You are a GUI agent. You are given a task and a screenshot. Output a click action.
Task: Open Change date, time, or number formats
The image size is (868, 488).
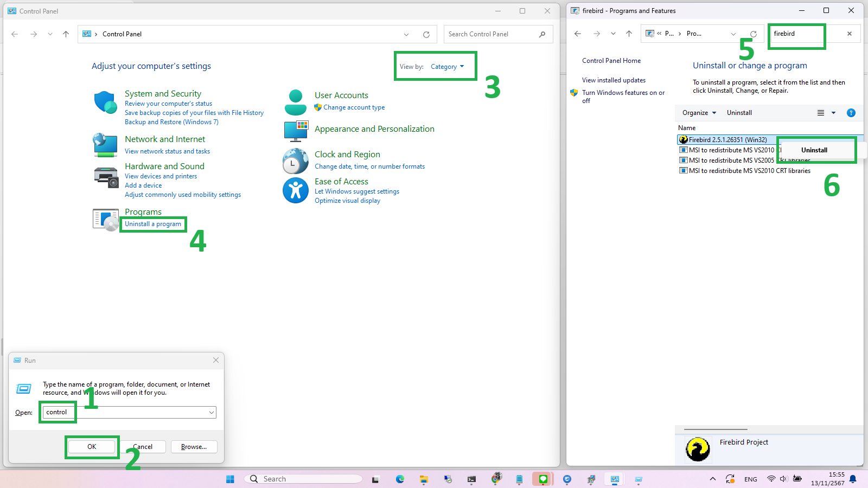369,166
